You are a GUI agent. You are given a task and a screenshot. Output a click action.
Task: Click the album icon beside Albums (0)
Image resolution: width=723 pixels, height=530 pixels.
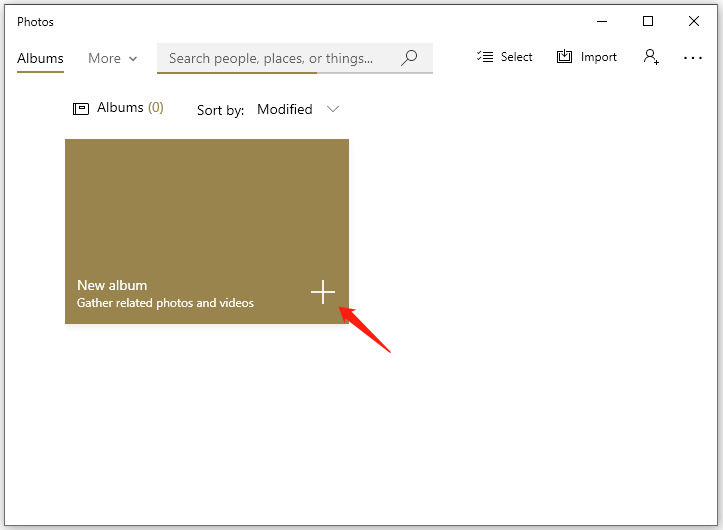[81, 109]
